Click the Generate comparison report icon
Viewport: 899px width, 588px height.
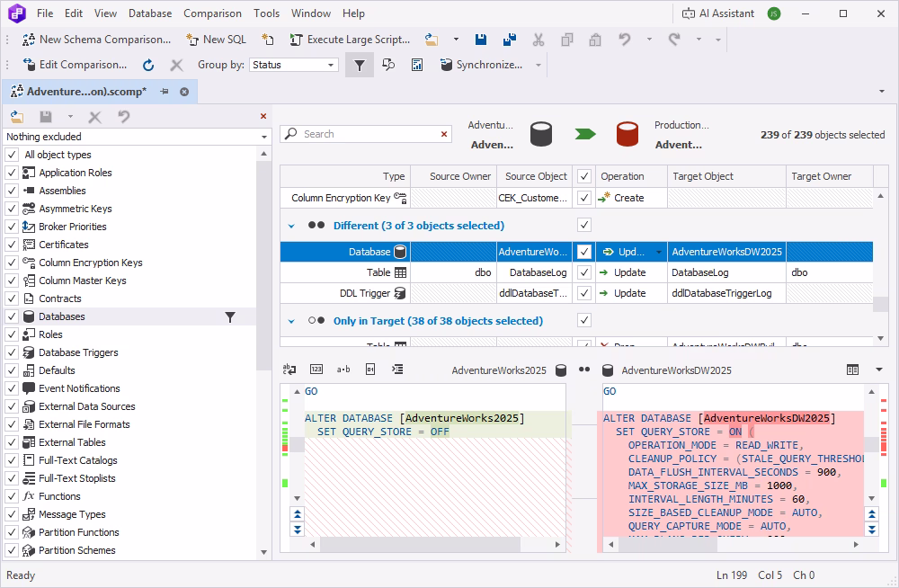coord(417,65)
